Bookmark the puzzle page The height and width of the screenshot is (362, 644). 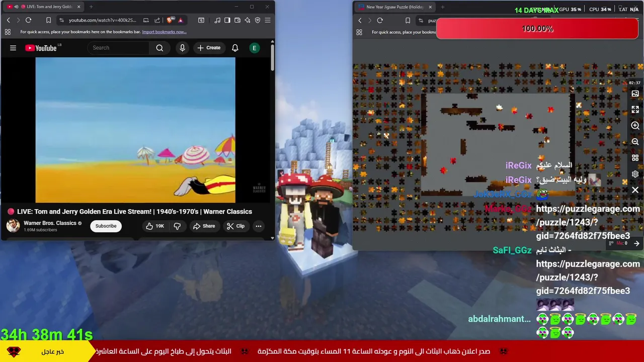[408, 21]
